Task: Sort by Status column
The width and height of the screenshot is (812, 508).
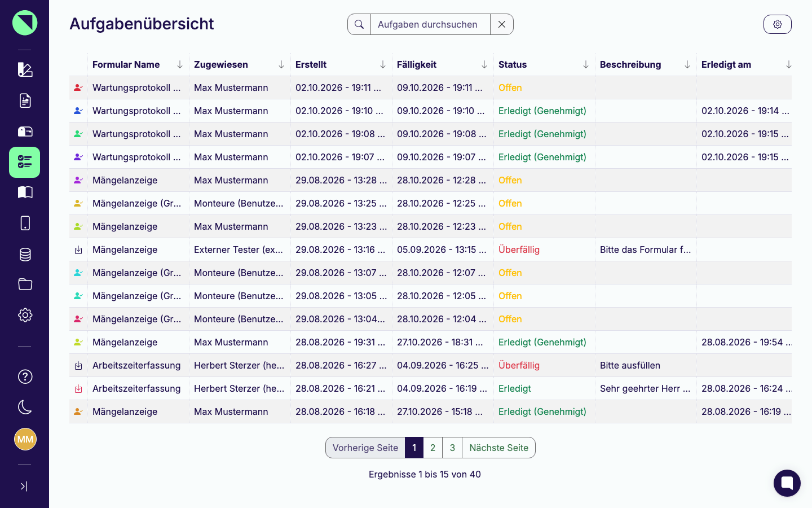Action: (586, 64)
